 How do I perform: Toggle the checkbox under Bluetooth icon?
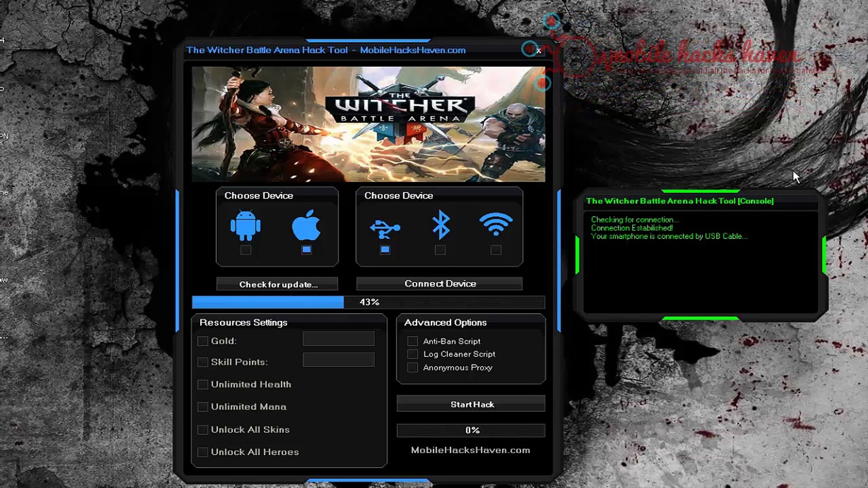coord(440,250)
